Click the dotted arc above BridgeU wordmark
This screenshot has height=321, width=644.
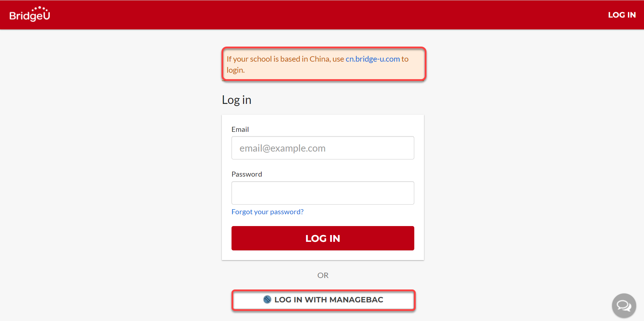tap(40, 8)
